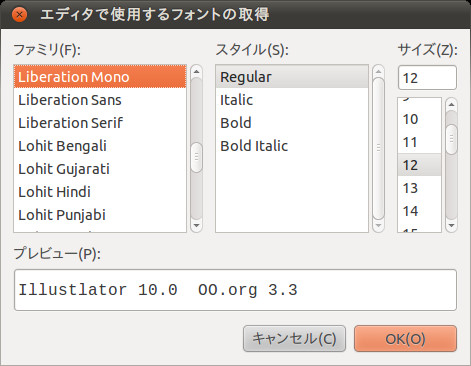Pick Lohit Bengali font
The width and height of the screenshot is (471, 366).
100,146
